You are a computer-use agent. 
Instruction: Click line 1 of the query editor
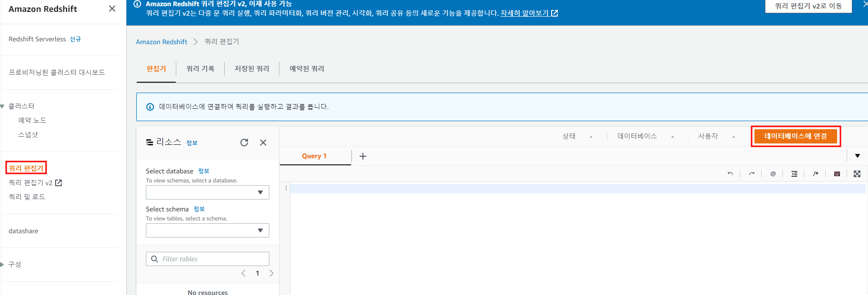[578, 189]
